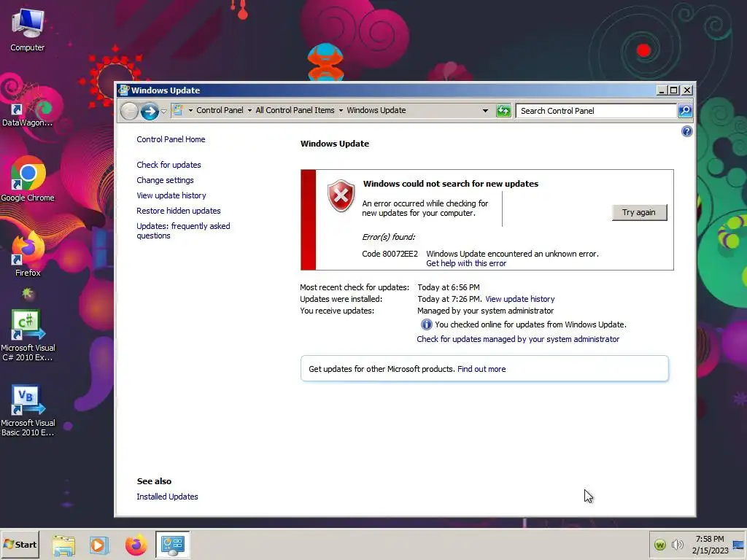Click Check for updates in sidebar

[x=169, y=165]
